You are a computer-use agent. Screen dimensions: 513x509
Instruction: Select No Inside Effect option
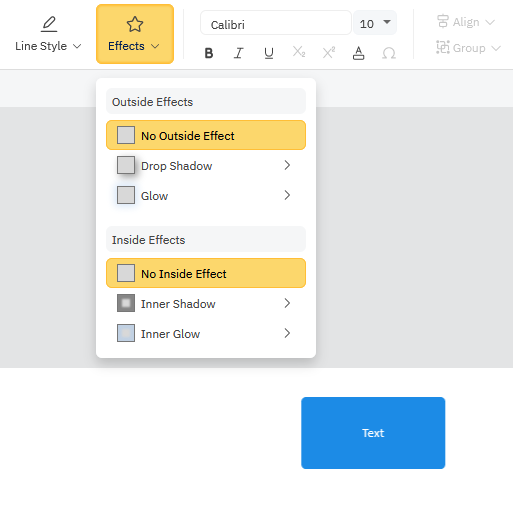click(206, 273)
